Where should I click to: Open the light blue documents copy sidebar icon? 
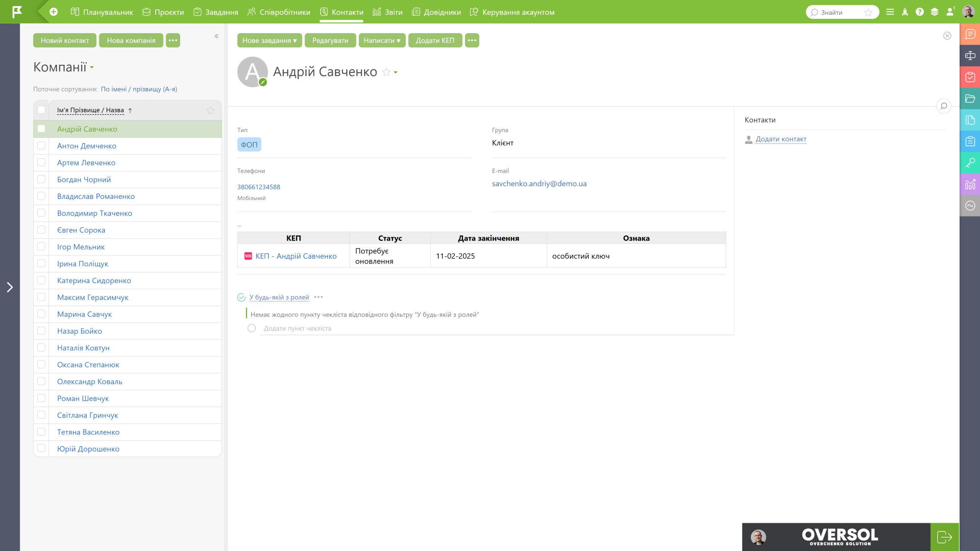click(x=970, y=120)
